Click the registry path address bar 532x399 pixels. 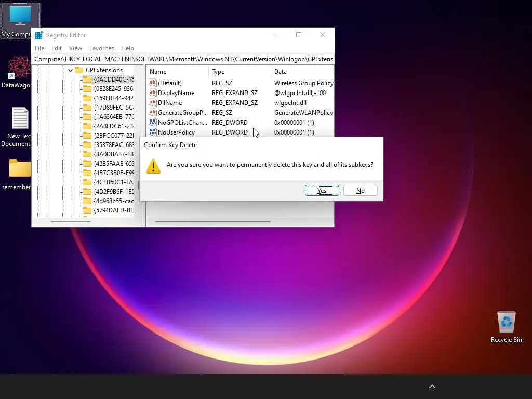(183, 59)
